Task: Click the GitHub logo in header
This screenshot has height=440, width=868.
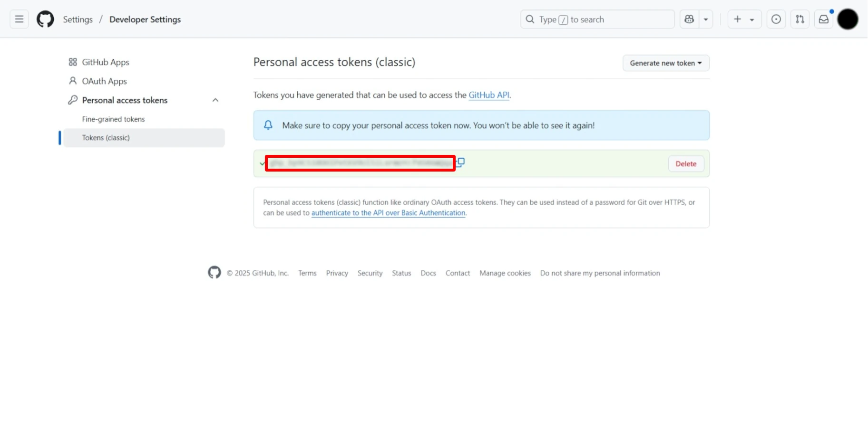Action: click(45, 19)
